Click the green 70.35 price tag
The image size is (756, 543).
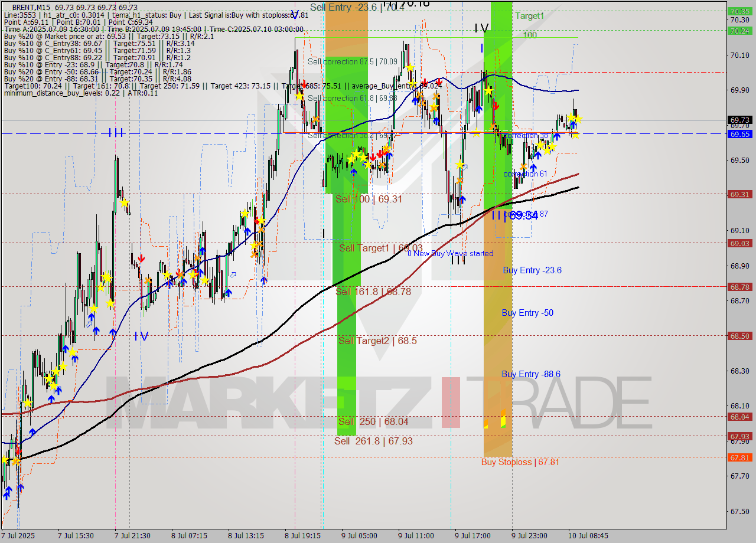click(x=740, y=11)
